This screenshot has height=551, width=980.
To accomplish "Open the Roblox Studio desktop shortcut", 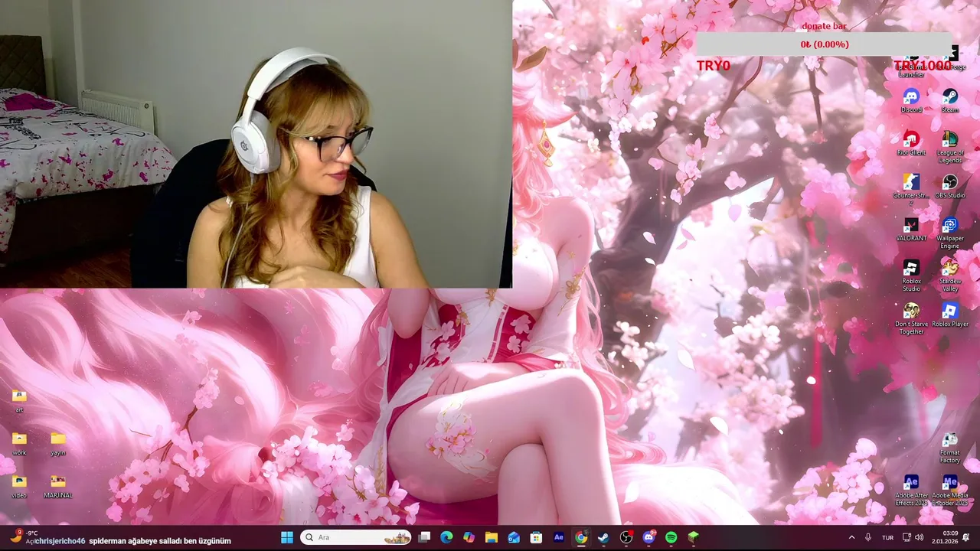I will click(911, 275).
